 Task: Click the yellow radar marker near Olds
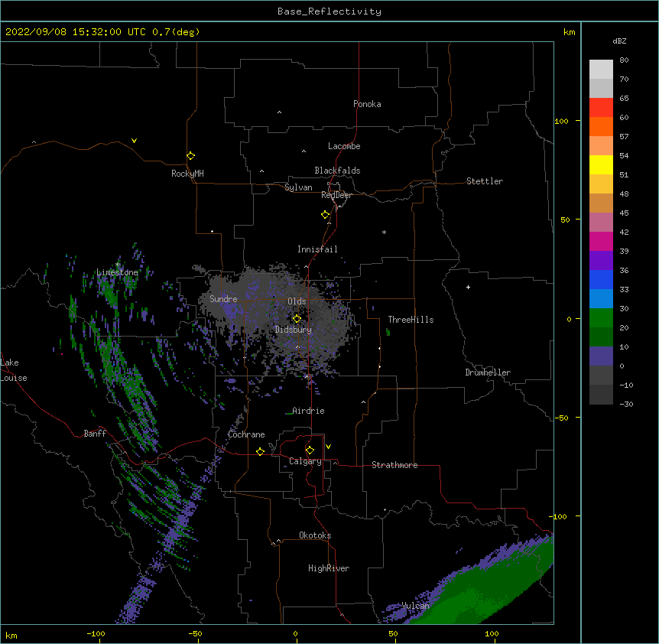point(297,319)
